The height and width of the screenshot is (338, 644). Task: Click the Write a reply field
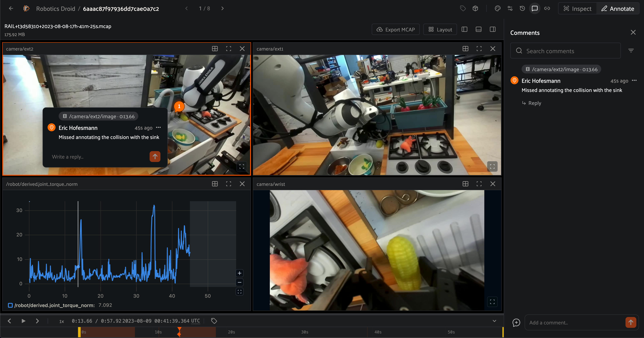point(99,157)
